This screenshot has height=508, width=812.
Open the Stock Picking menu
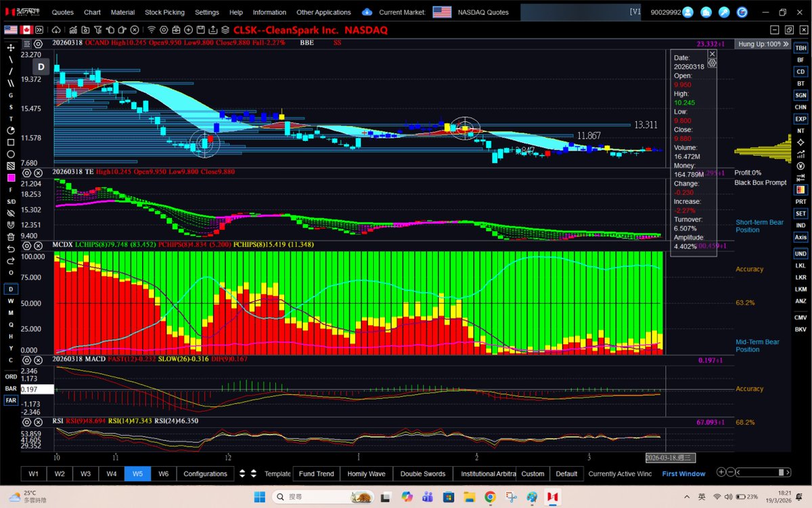(x=164, y=12)
